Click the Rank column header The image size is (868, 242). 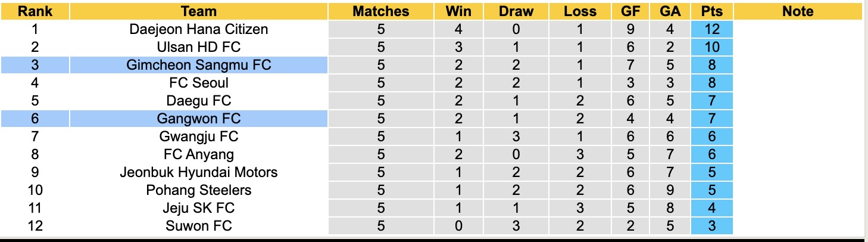[35, 11]
